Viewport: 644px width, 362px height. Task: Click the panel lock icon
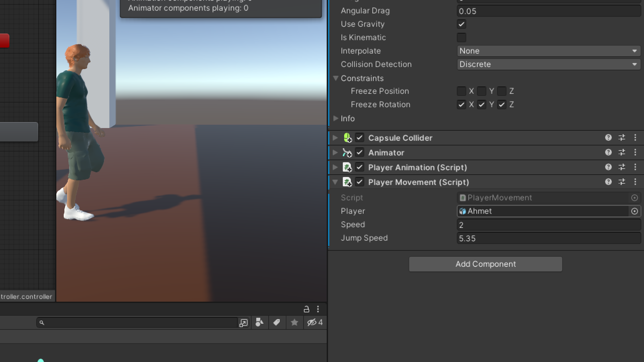pos(306,309)
